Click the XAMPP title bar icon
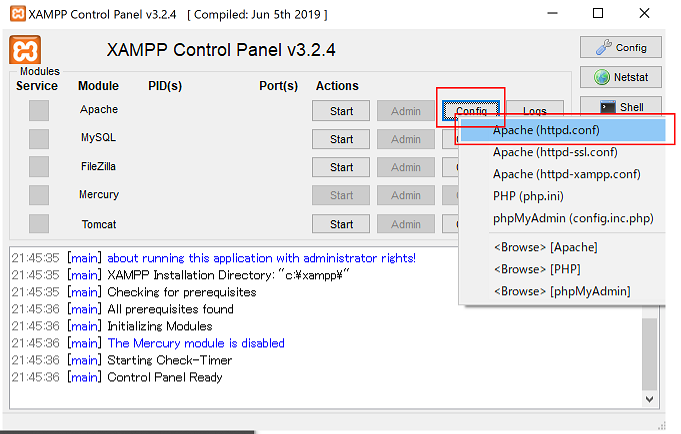Image resolution: width=681 pixels, height=434 pixels. click(x=18, y=14)
